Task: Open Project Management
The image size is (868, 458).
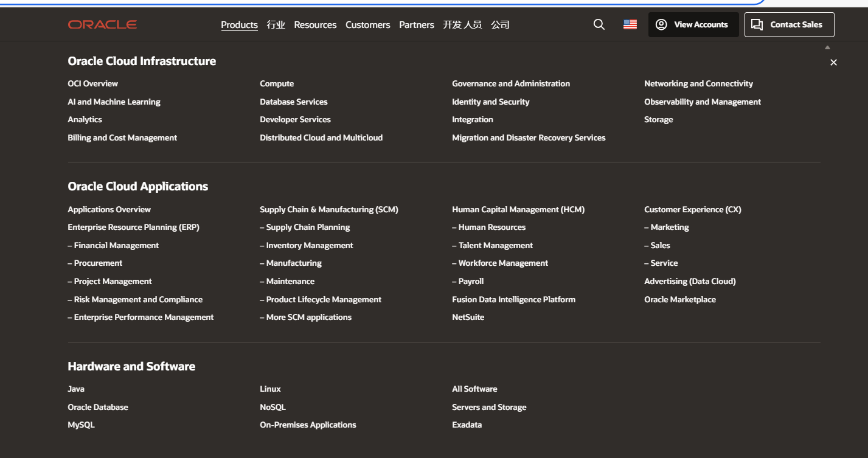Action: pyautogui.click(x=110, y=282)
